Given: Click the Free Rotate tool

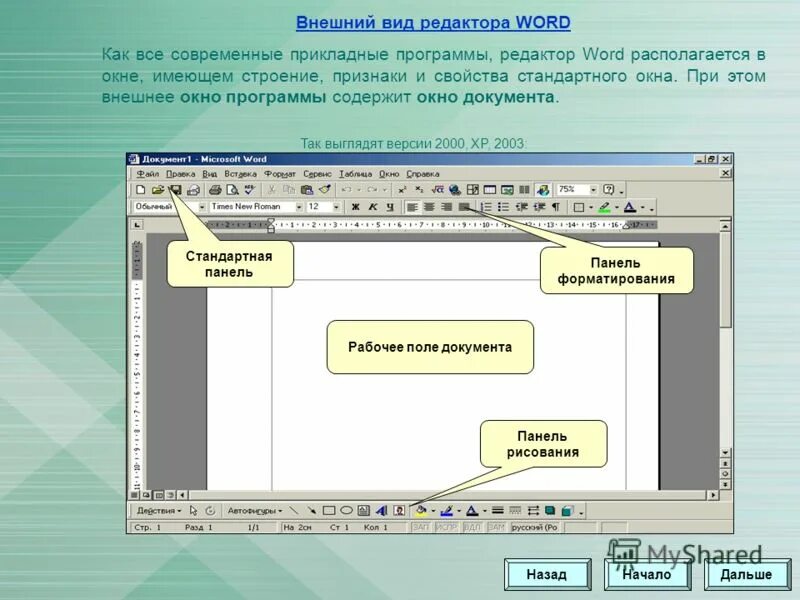Looking at the screenshot, I should pyautogui.click(x=210, y=510).
